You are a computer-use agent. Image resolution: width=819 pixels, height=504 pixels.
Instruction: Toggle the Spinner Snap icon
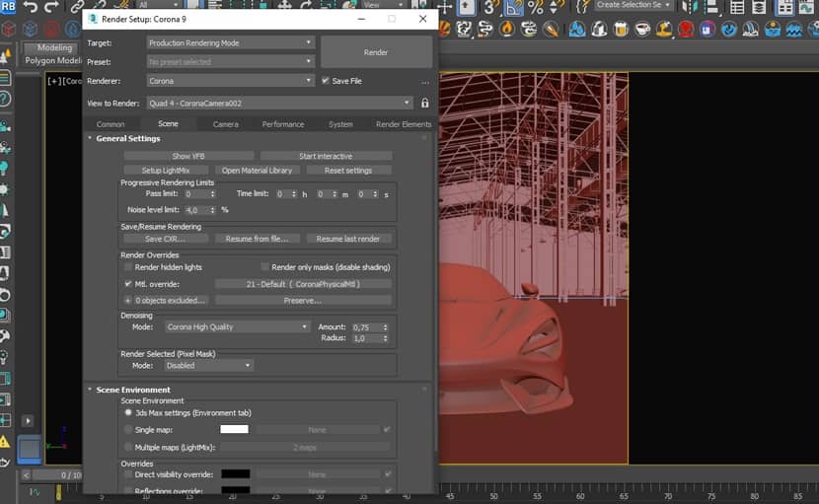557,7
